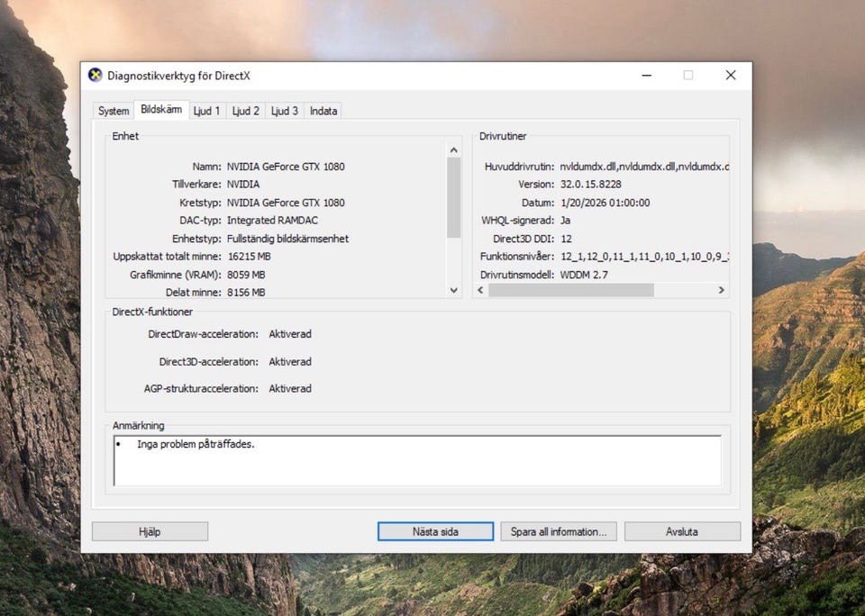Click left arrow of Drivrutiner scrollbar
The image size is (865, 616).
pos(479,290)
